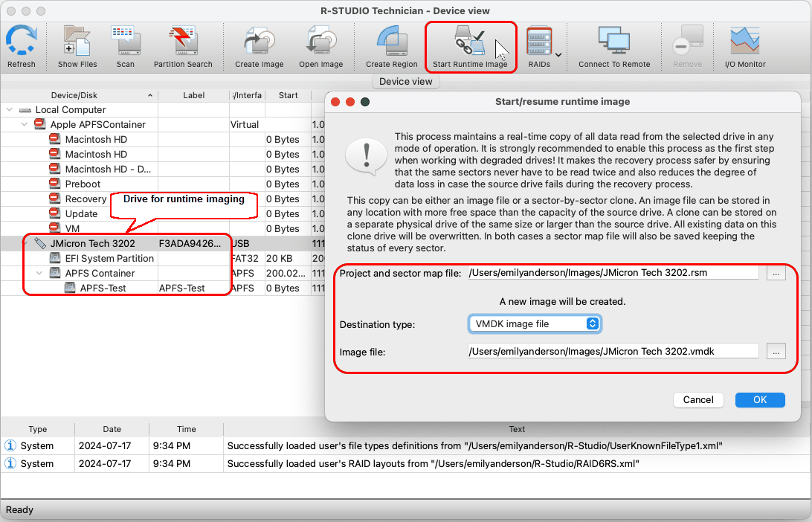Click the EFI System Partition icon
The width and height of the screenshot is (812, 522).
(x=55, y=258)
